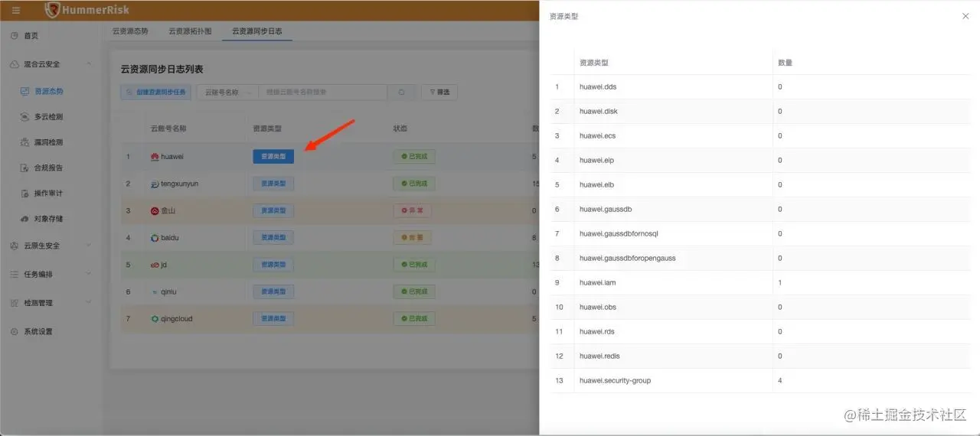
Task: Expand the 云原生安全 menu chevron
Action: [x=89, y=246]
